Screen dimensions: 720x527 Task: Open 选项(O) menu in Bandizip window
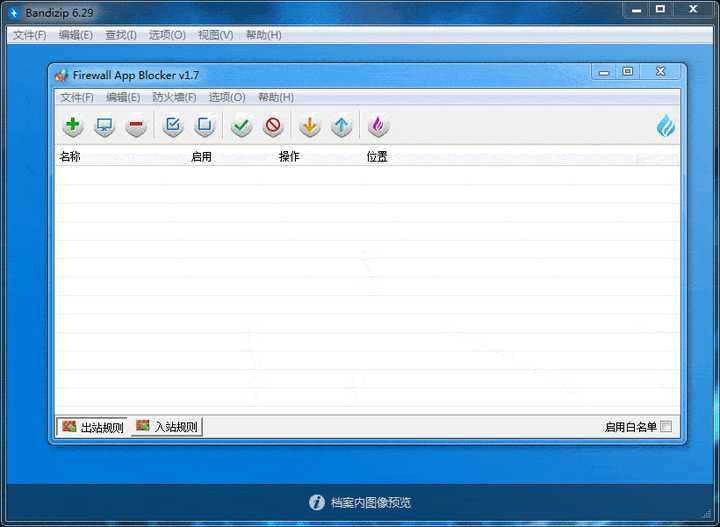coord(167,35)
